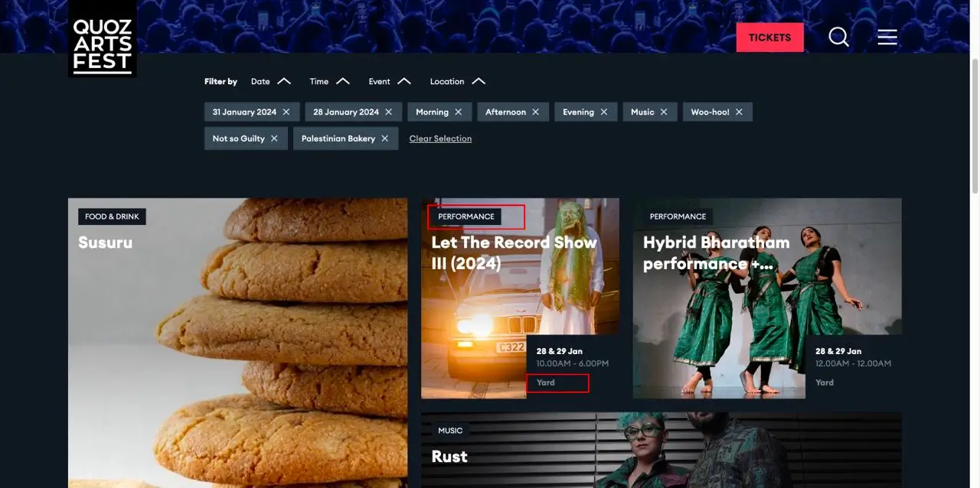The width and height of the screenshot is (980, 488).
Task: Click the Clear Selection link
Action: (440, 138)
